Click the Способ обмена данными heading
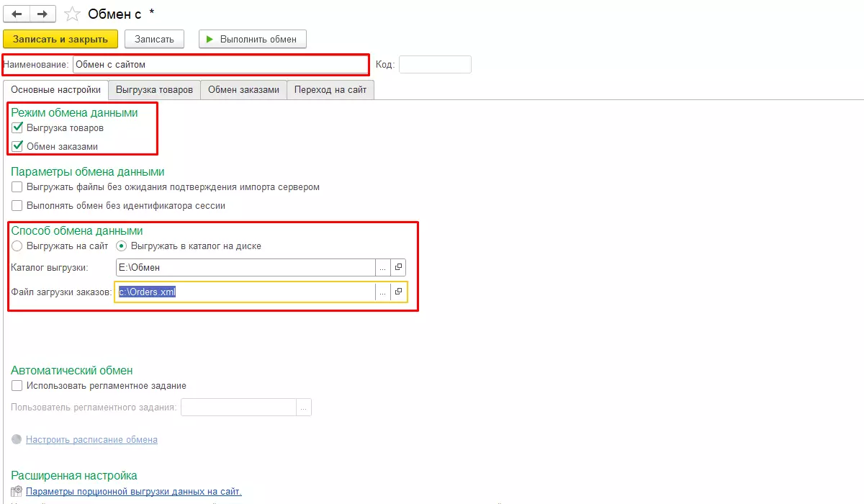This screenshot has width=864, height=504. pyautogui.click(x=77, y=230)
